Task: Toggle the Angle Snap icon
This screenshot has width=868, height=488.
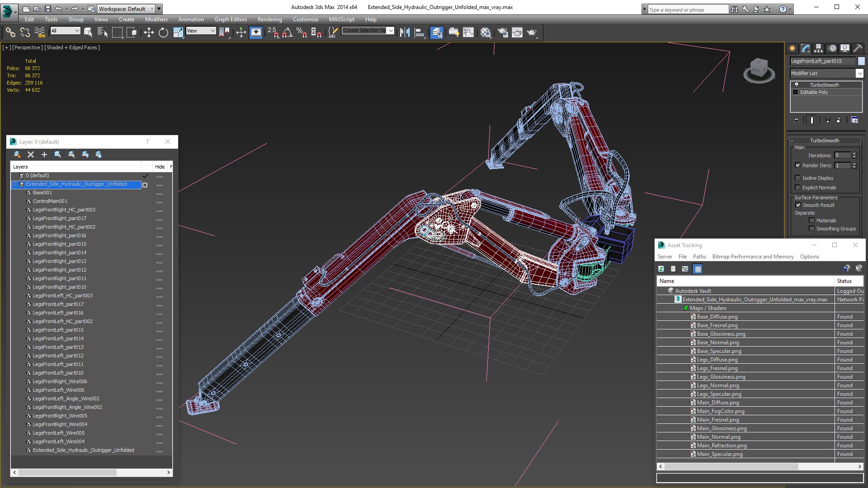Action: (288, 32)
